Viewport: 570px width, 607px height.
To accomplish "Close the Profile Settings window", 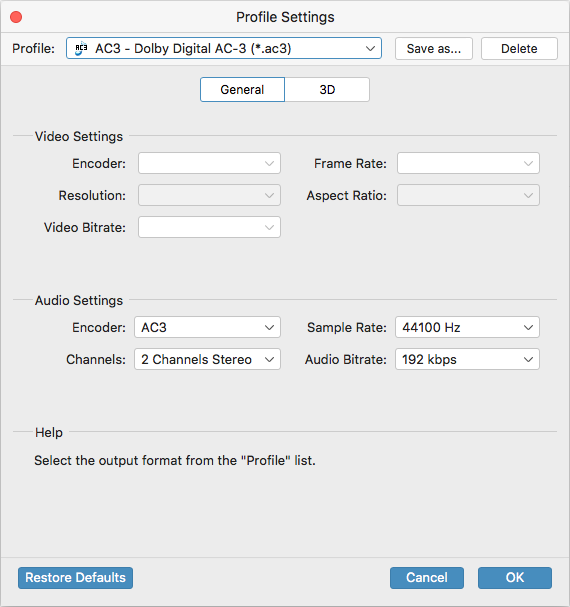I will [x=16, y=17].
